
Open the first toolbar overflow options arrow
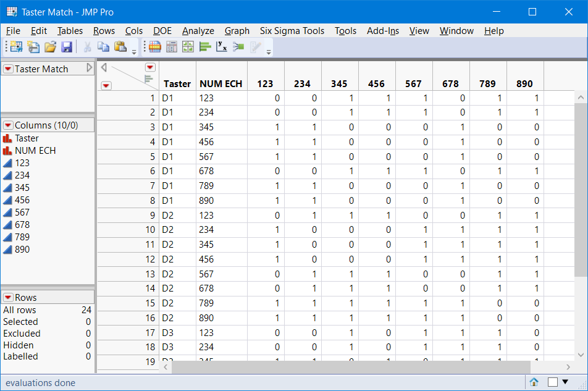[x=134, y=53]
